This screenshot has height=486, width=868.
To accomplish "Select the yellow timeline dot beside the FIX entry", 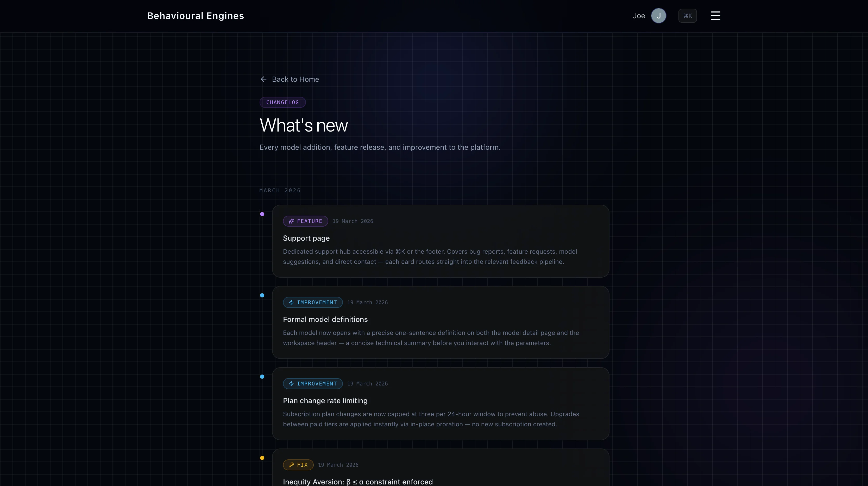I will click(x=262, y=458).
